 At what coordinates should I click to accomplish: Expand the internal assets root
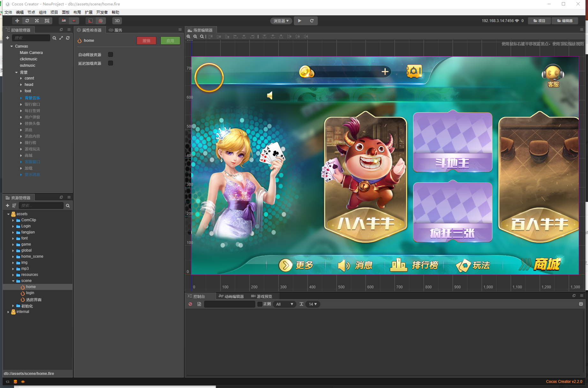point(8,312)
